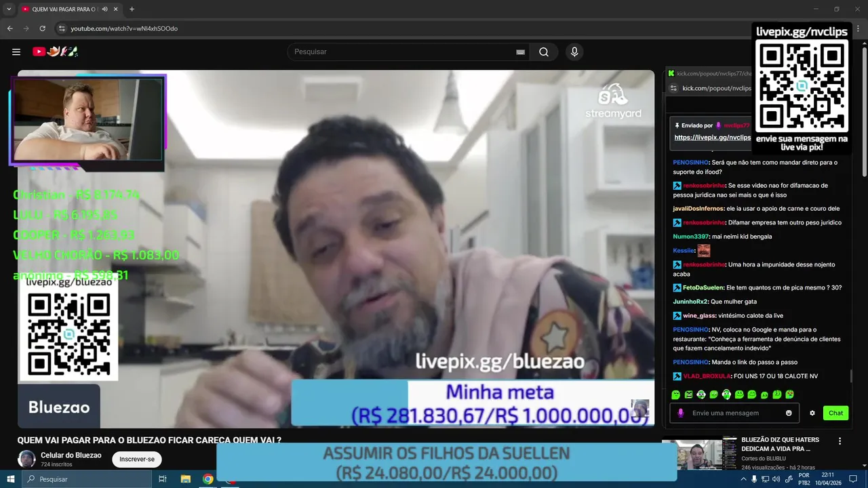
Task: Focus the Envie uma mensagem chat field
Action: [734, 413]
